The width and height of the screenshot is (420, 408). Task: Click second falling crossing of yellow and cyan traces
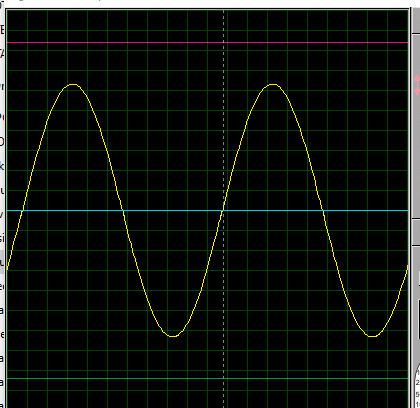[323, 211]
